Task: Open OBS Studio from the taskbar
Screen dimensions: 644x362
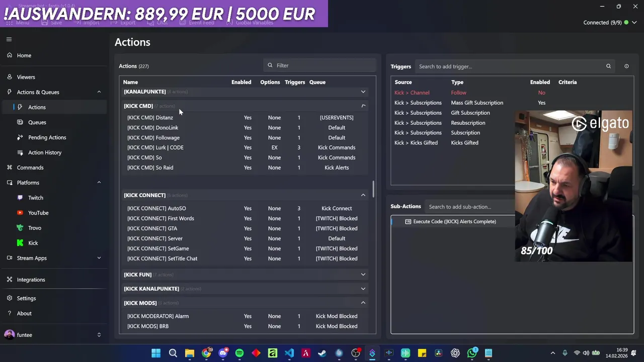Action: (356, 353)
